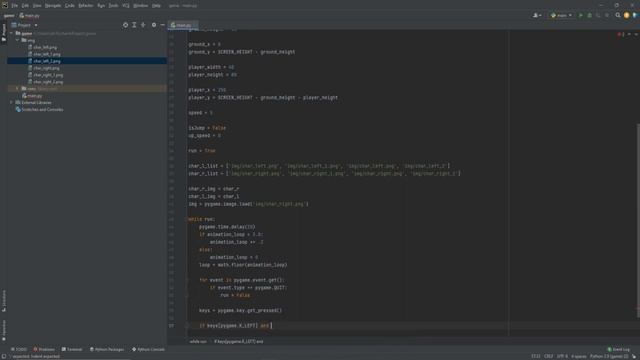Viewport: 640px width, 360px height.
Task: Click main.py breadcrumb in navigation bar
Action: click(x=29, y=16)
